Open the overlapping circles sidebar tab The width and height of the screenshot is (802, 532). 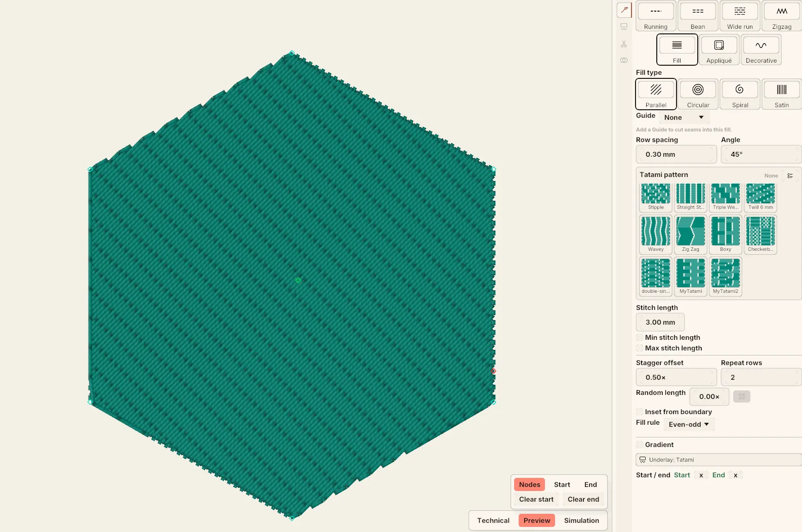point(624,60)
